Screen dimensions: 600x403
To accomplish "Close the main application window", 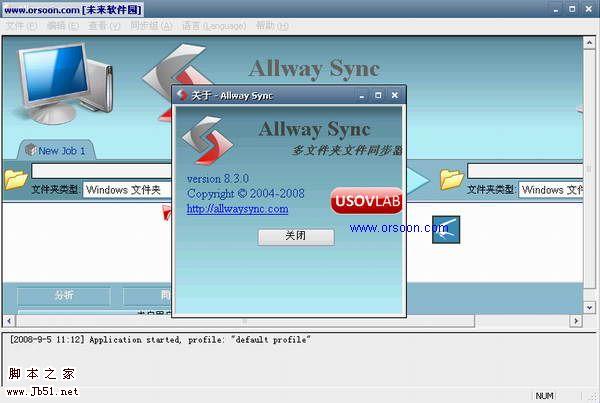I will coord(589,9).
